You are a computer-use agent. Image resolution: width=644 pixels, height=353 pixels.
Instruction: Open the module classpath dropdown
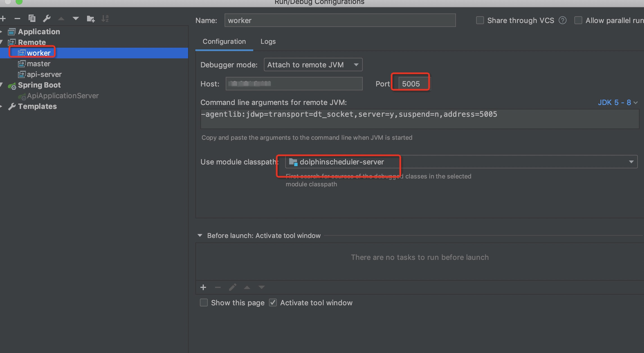pyautogui.click(x=631, y=162)
